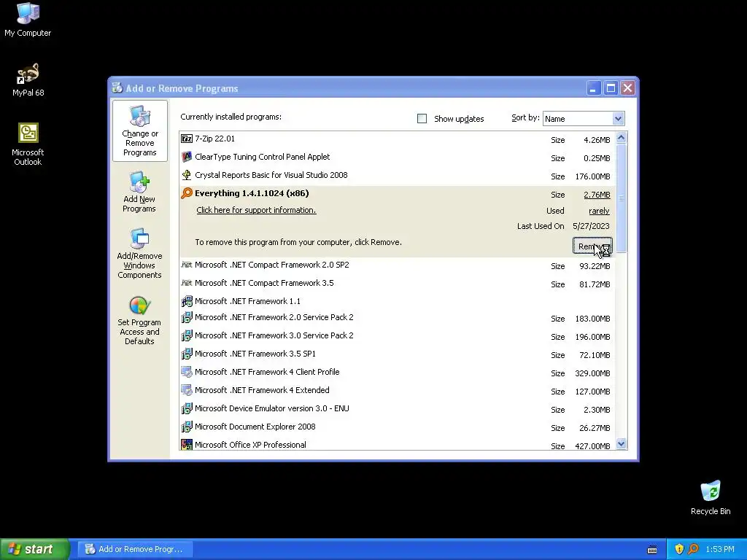This screenshot has width=747, height=560.
Task: Click the Crystal Reports Basic program icon
Action: point(187,175)
